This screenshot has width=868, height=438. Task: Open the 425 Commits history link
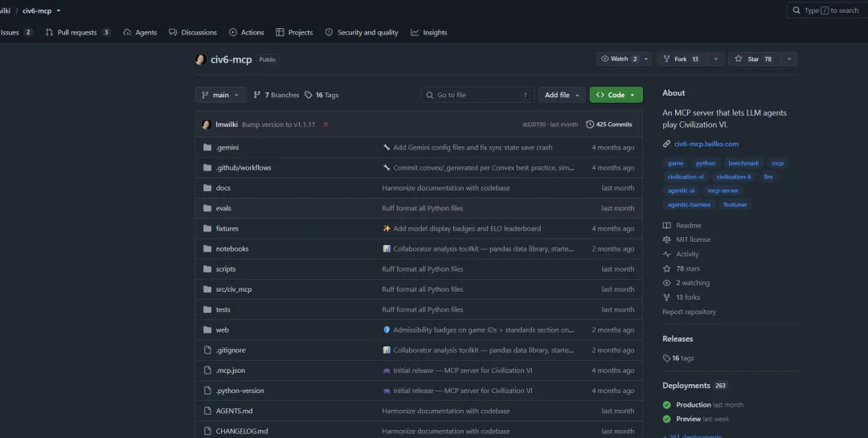click(609, 125)
